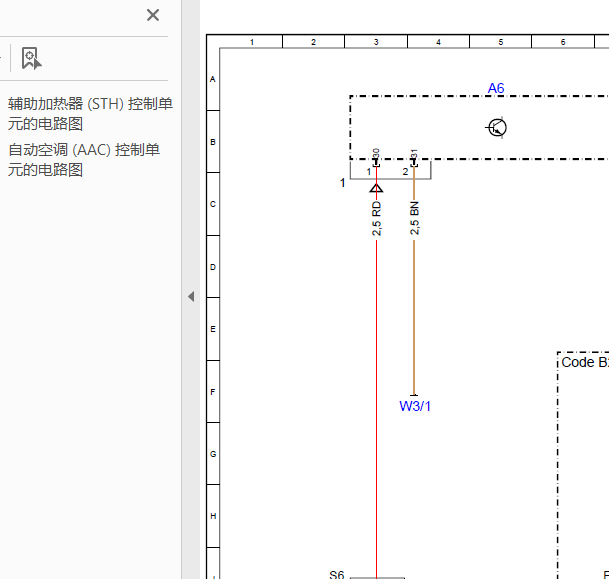Viewport: 609px width, 579px height.
Task: Click column header 3 of the diagram grid
Action: click(x=376, y=42)
